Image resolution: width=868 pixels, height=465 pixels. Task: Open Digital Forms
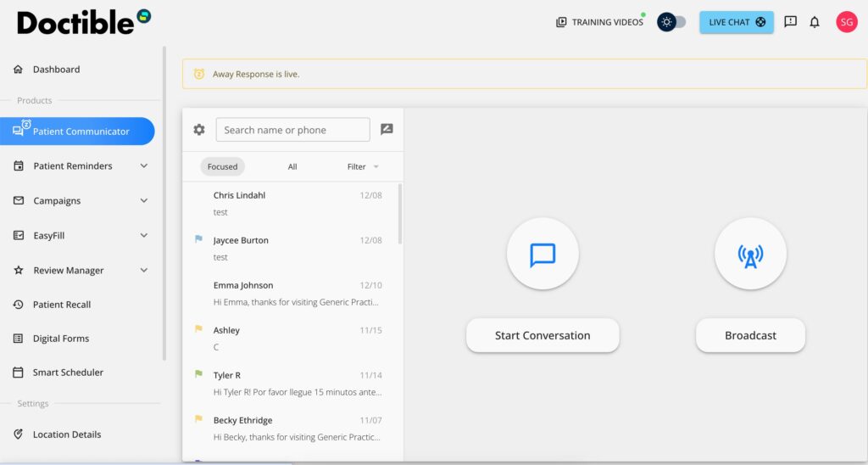61,339
